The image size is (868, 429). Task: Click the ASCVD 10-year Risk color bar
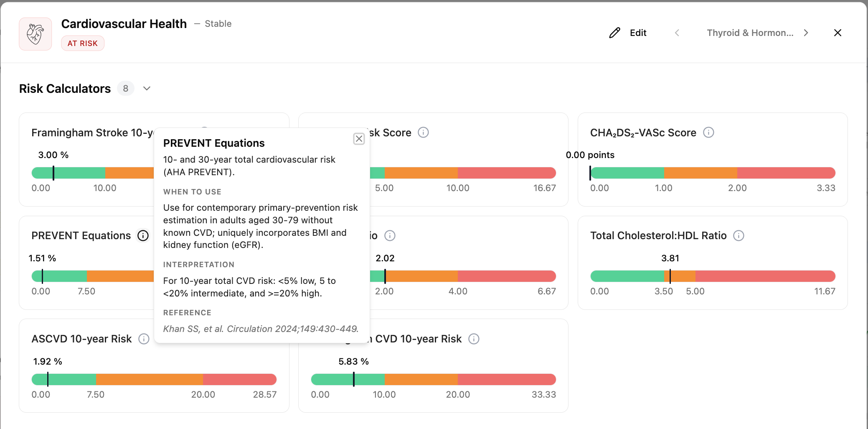154,380
